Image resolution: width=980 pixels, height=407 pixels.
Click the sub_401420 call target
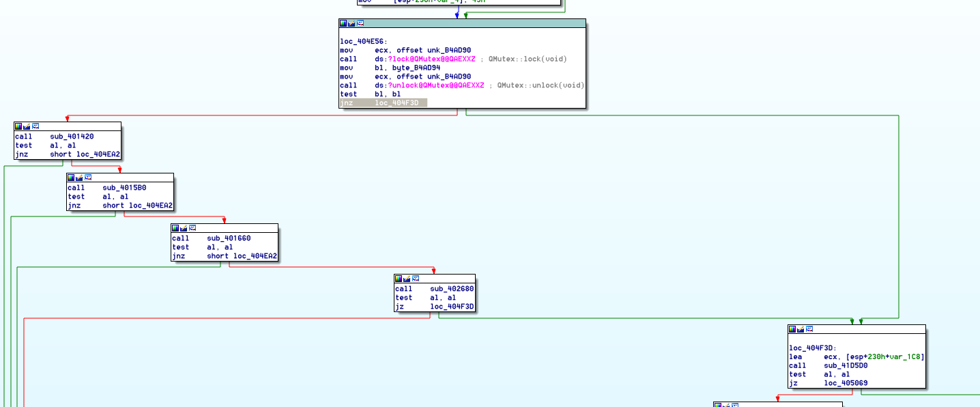point(72,137)
